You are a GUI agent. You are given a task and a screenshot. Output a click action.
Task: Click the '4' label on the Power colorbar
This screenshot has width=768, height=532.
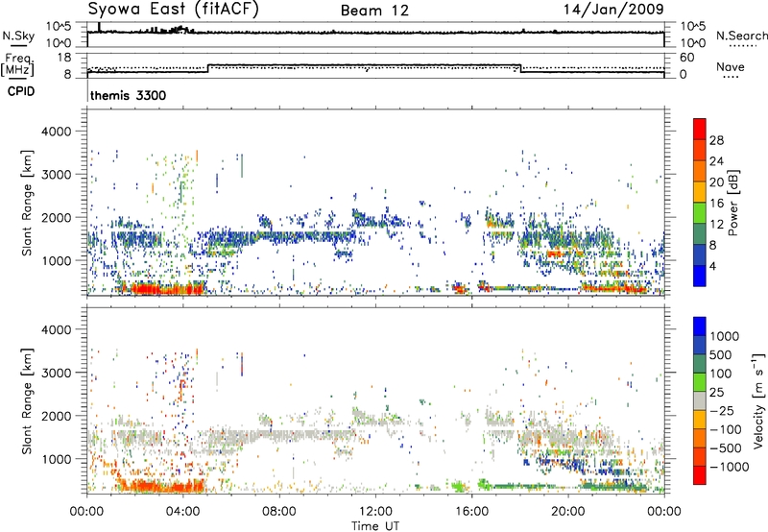(x=712, y=267)
